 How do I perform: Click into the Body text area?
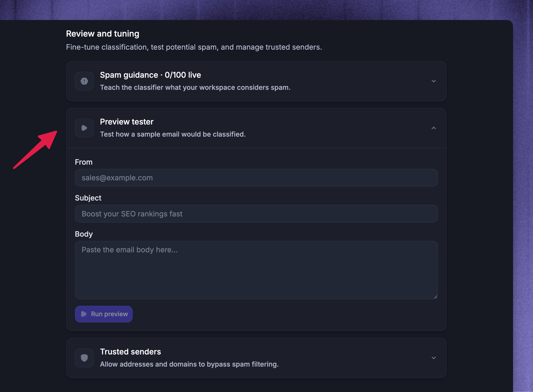tap(256, 270)
